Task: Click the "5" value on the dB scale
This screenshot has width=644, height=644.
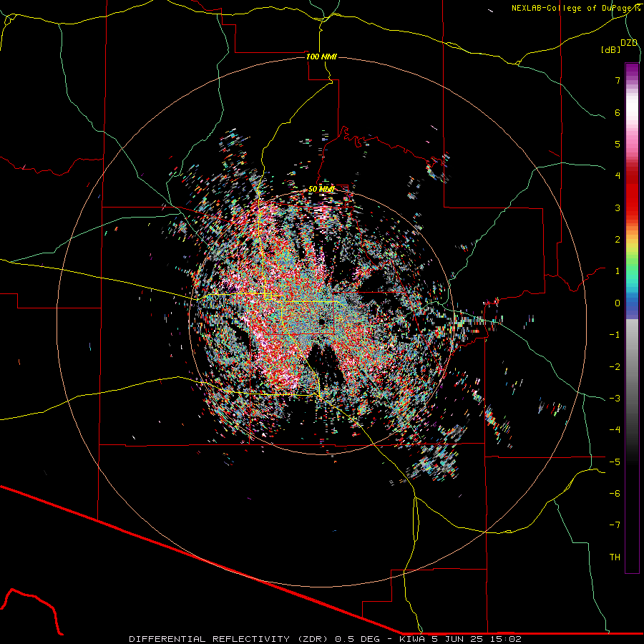Action: click(x=618, y=144)
